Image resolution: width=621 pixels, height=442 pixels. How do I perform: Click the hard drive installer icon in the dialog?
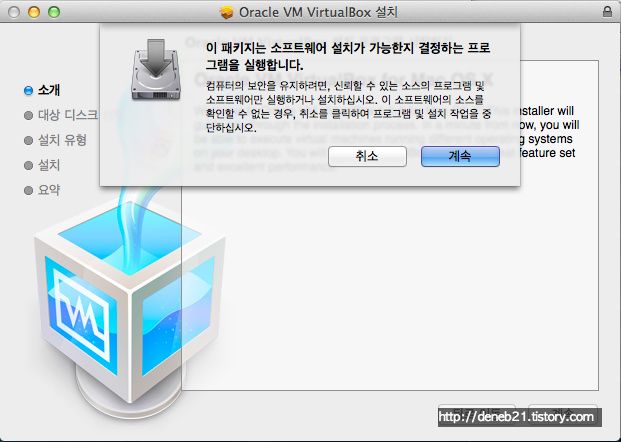click(156, 69)
